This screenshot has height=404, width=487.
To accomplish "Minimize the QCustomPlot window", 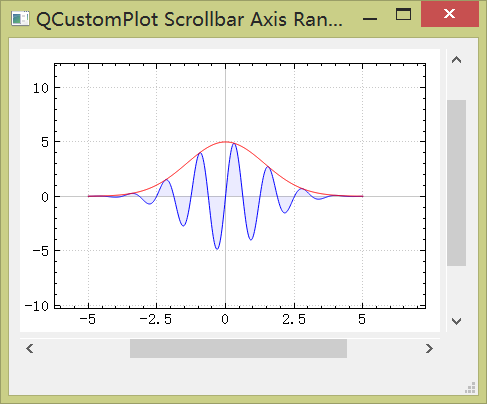I will point(370,19).
